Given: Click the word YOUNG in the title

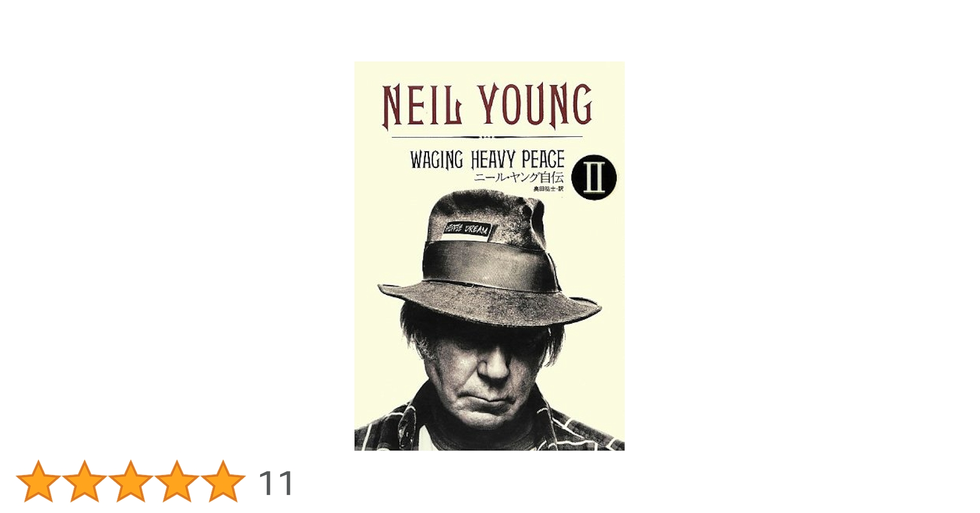Looking at the screenshot, I should click(x=536, y=105).
